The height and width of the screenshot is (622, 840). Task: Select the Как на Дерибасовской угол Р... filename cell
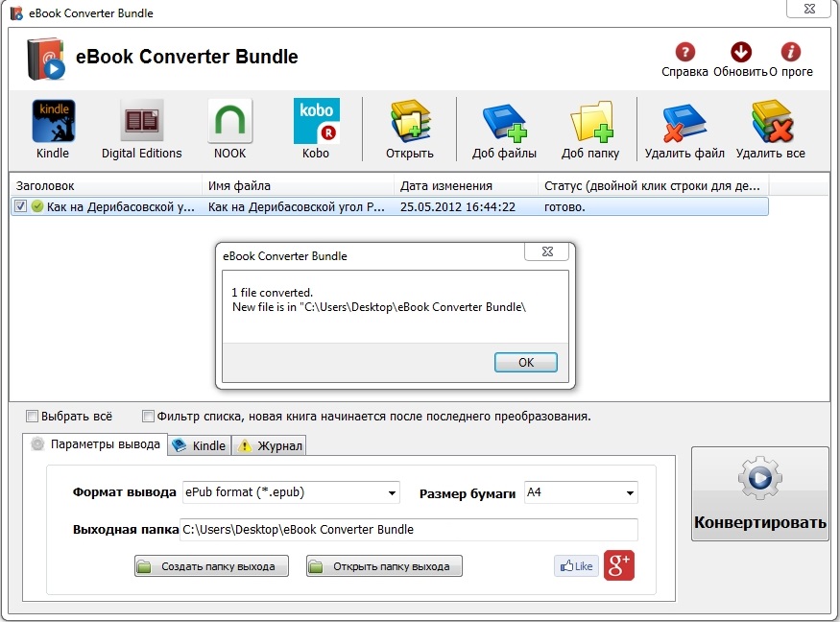pyautogui.click(x=297, y=206)
